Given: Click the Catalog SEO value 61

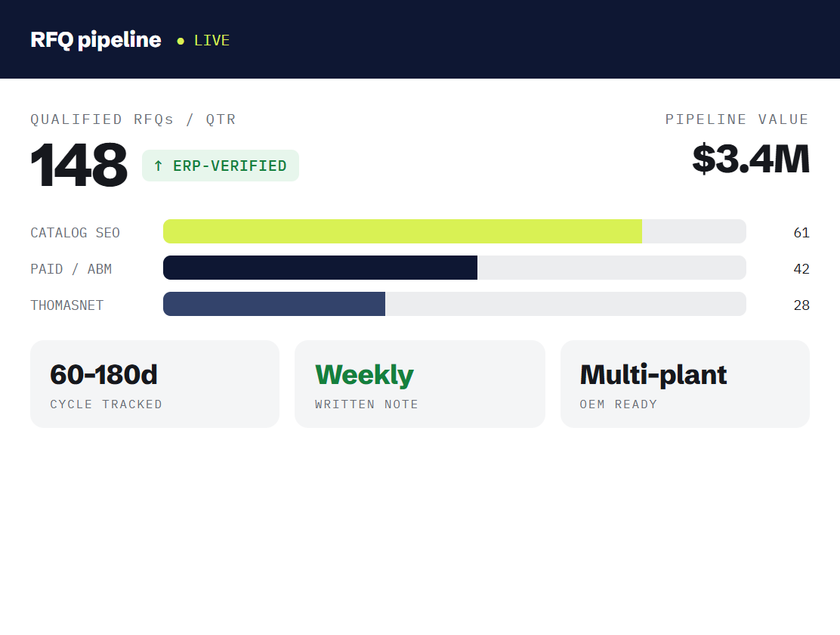Looking at the screenshot, I should point(801,233).
